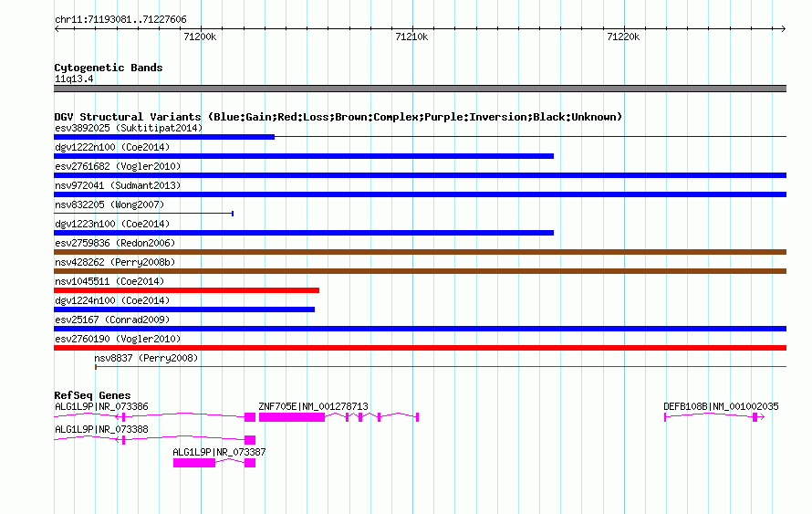Click the thick blue bar of esv3892025

164,137
